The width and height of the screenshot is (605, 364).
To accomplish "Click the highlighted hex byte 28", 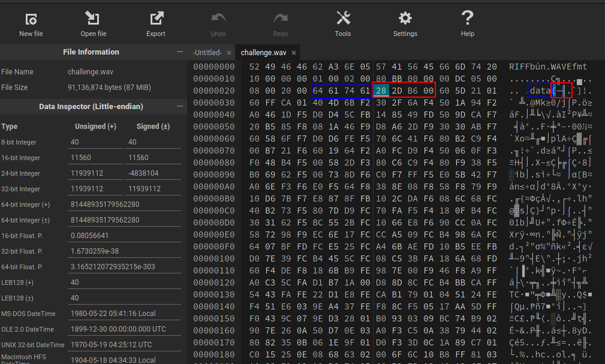I will 381,91.
